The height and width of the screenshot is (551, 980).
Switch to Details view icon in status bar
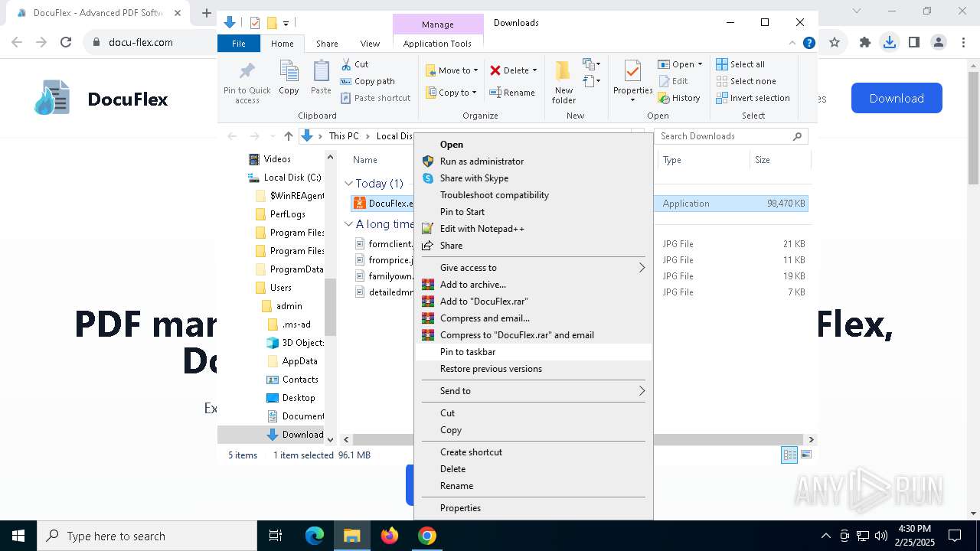click(789, 455)
